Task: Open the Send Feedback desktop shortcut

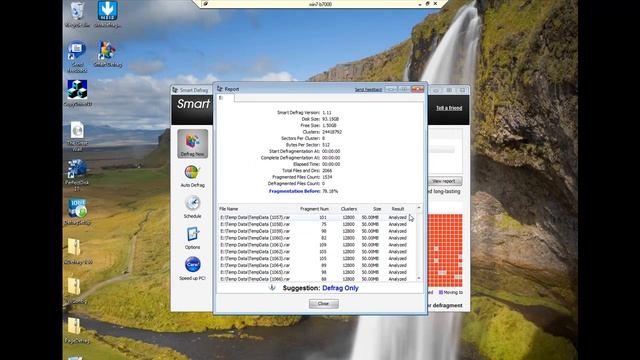Action: click(x=77, y=56)
